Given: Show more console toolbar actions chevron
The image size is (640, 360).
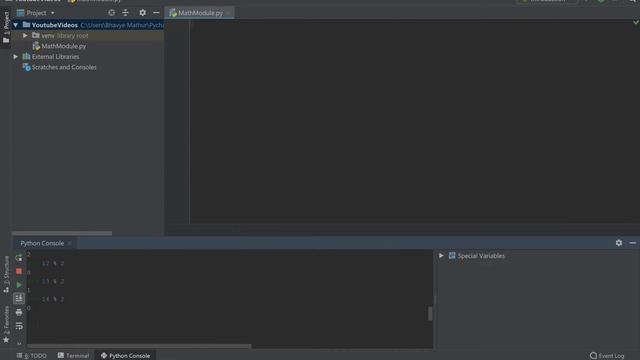Looking at the screenshot, I should 19,344.
